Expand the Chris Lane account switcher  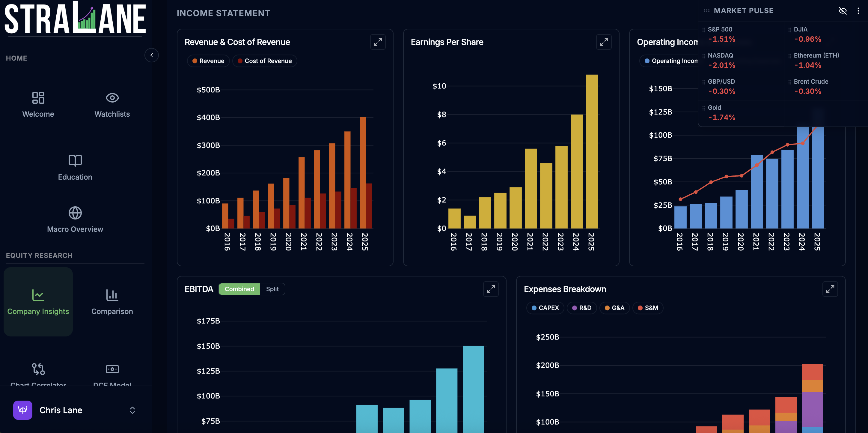click(132, 410)
